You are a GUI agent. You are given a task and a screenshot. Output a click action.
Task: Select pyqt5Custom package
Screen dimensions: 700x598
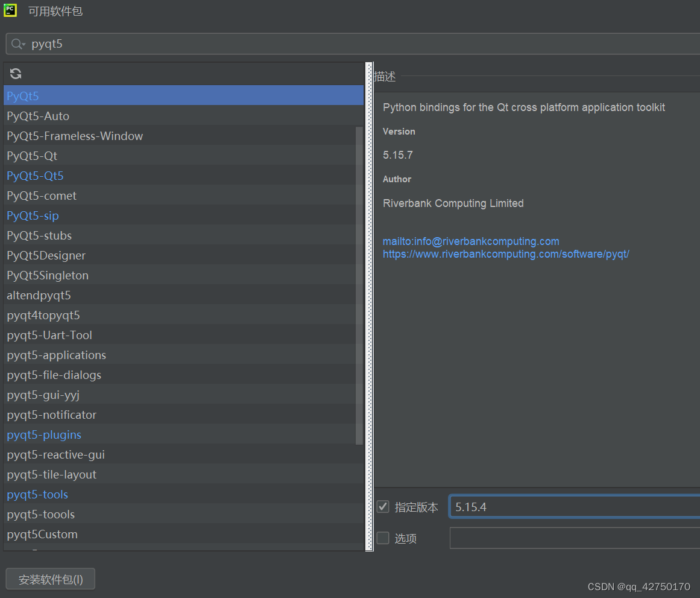tap(183, 534)
